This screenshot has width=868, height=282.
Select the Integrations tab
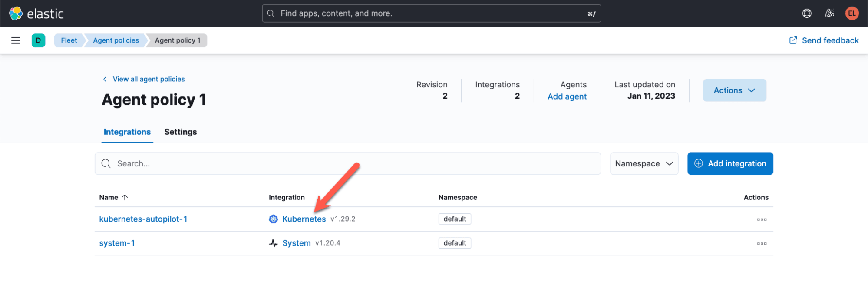coord(127,132)
